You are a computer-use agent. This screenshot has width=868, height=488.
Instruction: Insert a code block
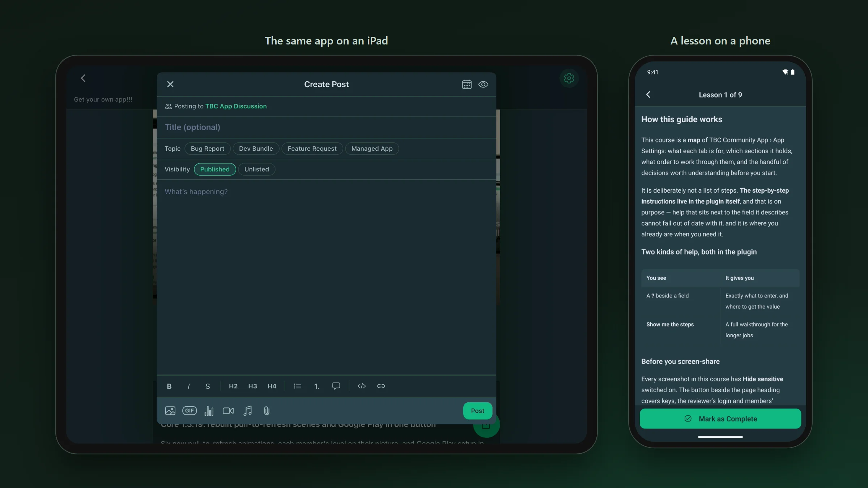tap(362, 386)
